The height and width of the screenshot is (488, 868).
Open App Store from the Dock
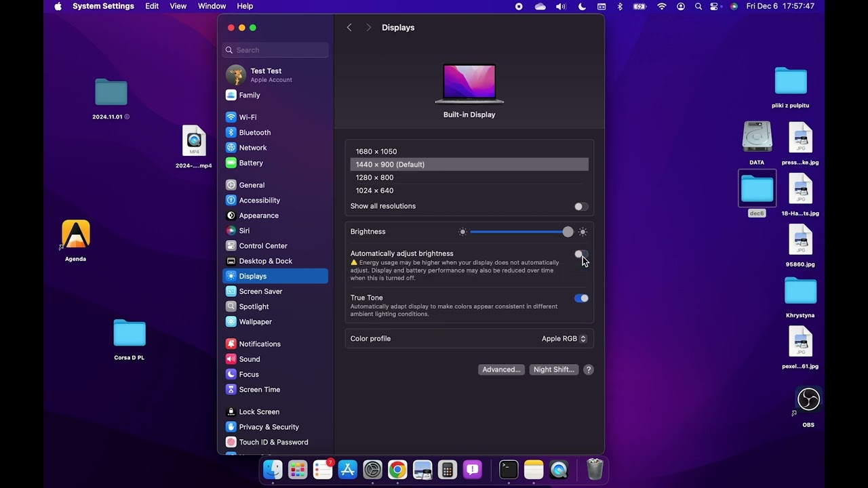point(348,469)
